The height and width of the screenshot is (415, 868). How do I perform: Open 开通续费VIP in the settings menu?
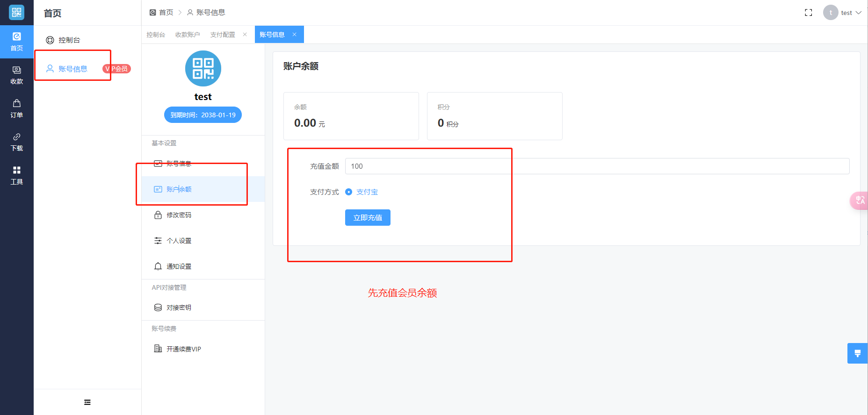coord(183,349)
